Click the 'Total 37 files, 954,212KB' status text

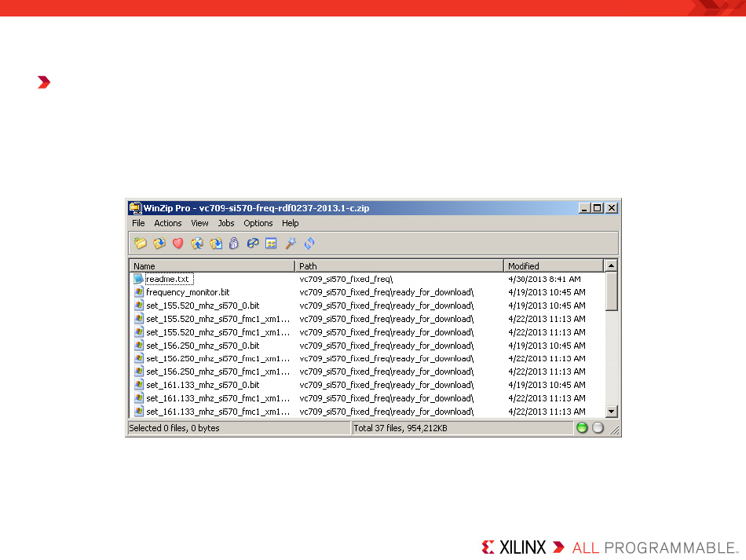(x=400, y=428)
